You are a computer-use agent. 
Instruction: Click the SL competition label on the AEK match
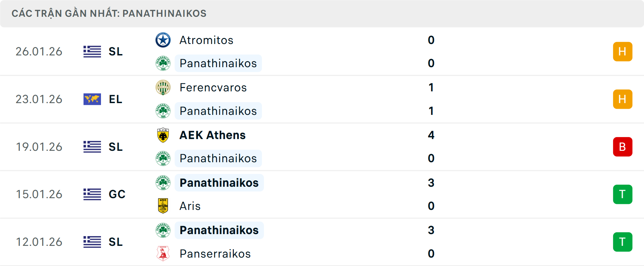coord(115,147)
